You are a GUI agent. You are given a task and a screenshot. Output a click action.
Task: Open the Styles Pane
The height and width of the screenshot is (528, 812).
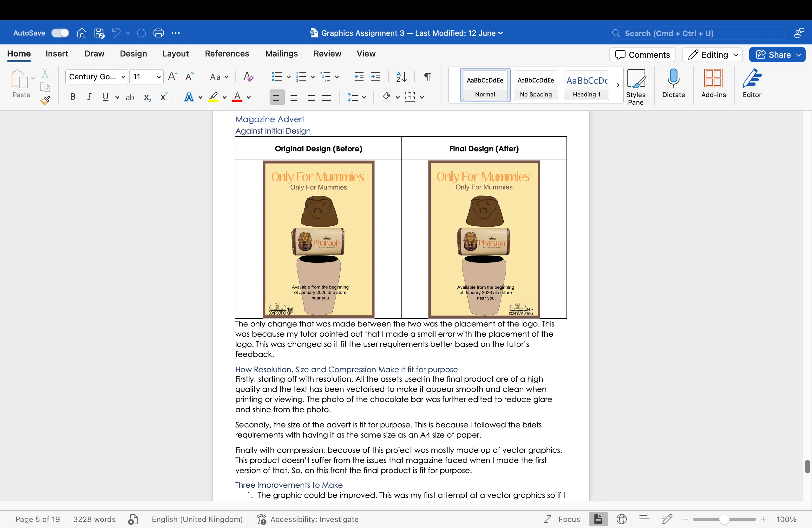coord(636,85)
